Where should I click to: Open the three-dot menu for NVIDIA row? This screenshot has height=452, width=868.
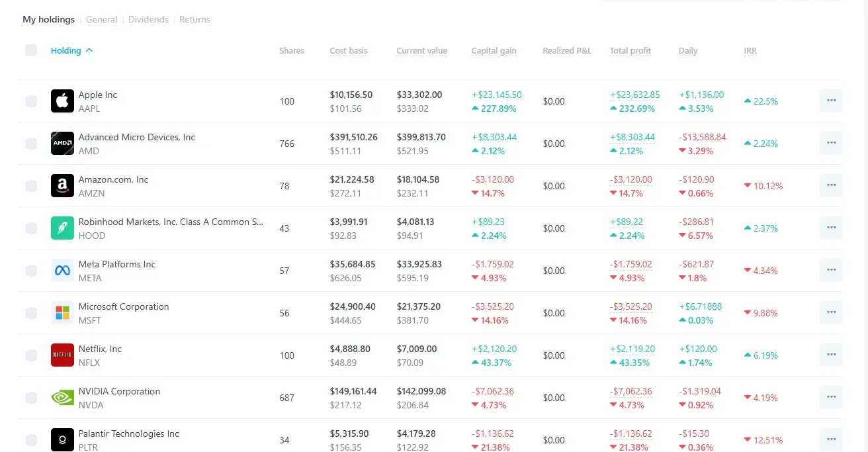(831, 398)
